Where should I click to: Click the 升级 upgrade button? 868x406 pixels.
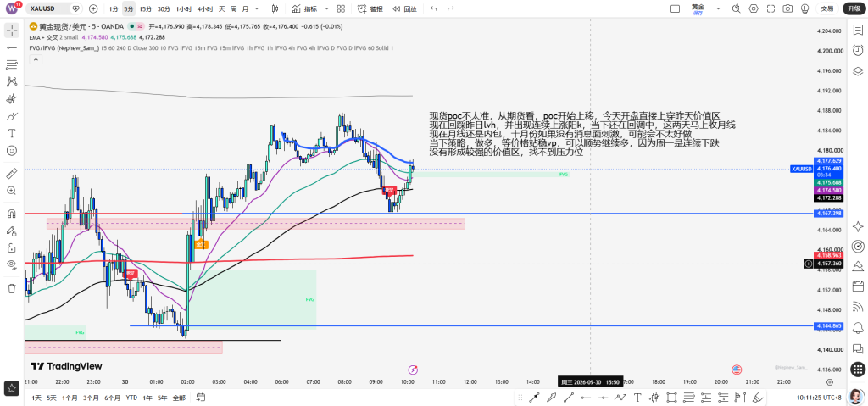(853, 8)
